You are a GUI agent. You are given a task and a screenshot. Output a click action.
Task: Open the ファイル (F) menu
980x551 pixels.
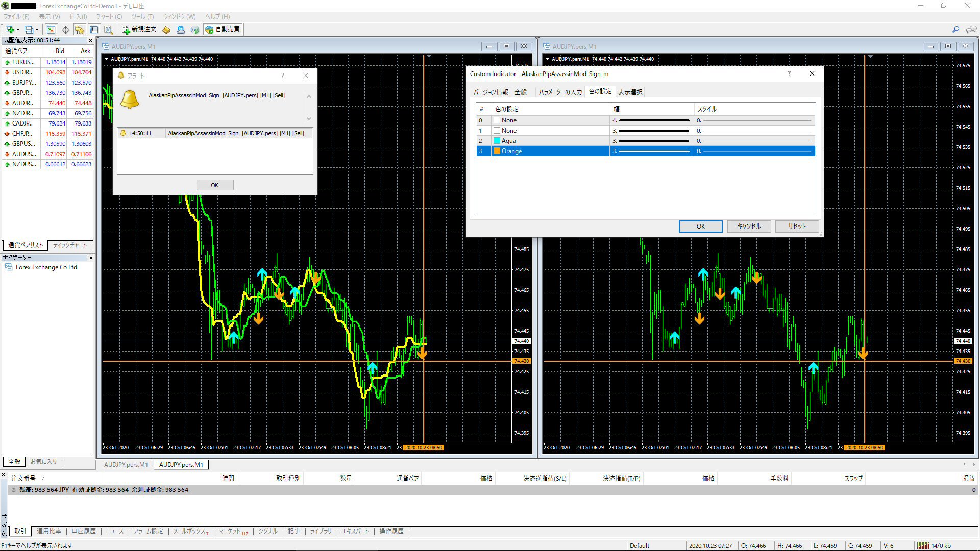tap(16, 17)
